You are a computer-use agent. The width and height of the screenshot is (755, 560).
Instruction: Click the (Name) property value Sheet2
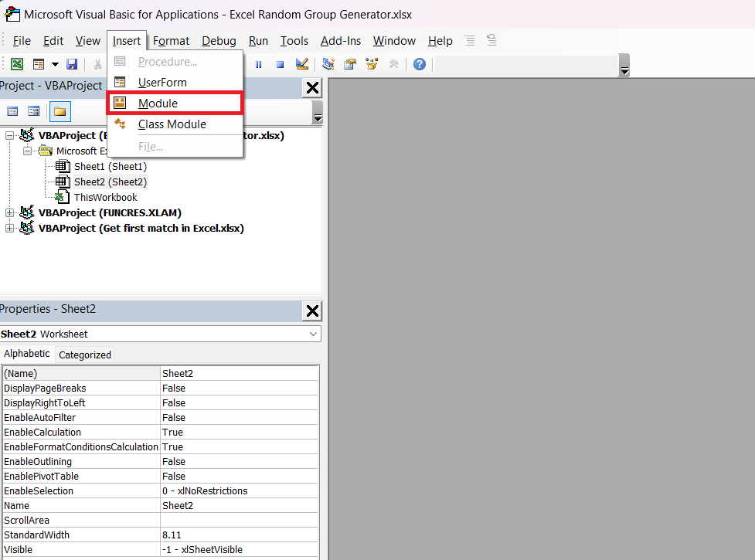coord(240,373)
